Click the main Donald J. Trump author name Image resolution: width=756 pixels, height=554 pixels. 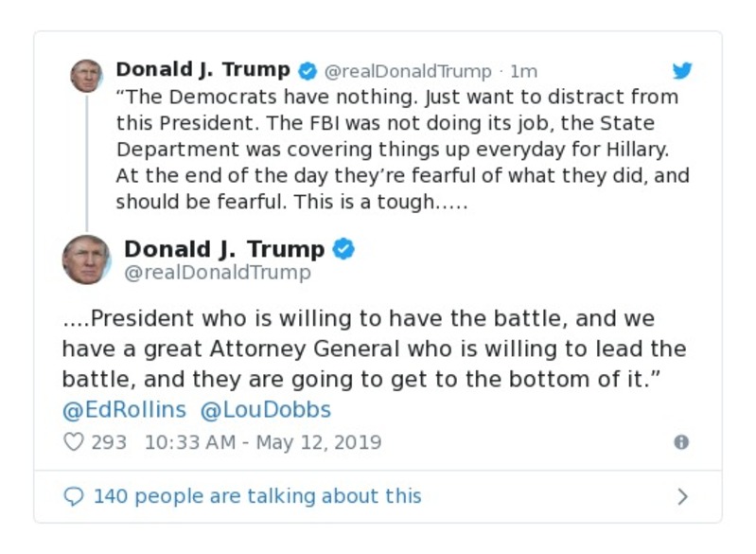pyautogui.click(x=224, y=249)
